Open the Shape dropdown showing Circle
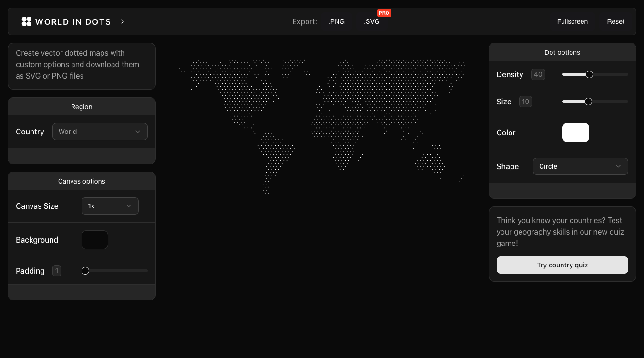Screen dimensions: 644x358 [x=580, y=166]
